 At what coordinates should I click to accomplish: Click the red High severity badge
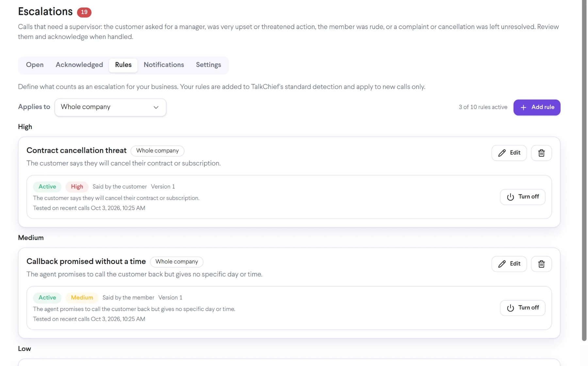77,187
